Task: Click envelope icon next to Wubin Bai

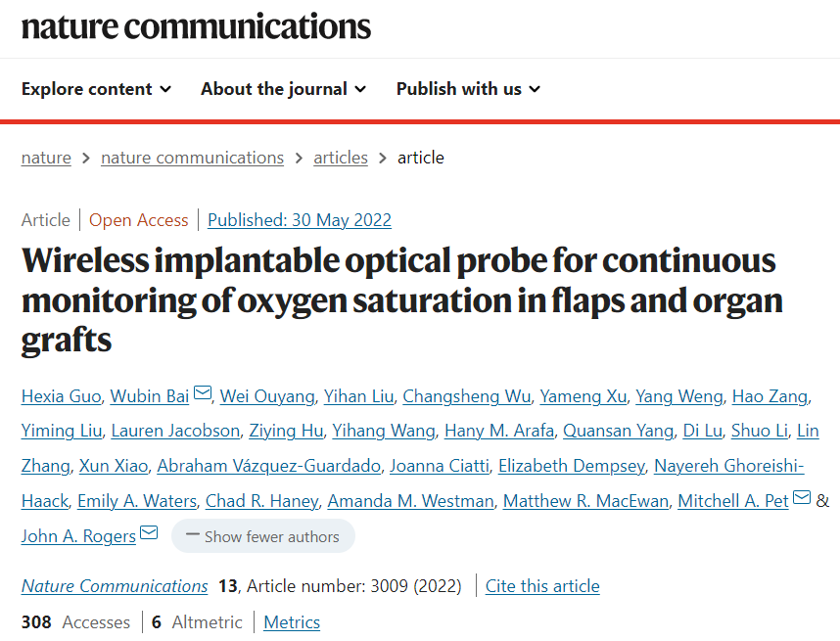Action: tap(203, 394)
